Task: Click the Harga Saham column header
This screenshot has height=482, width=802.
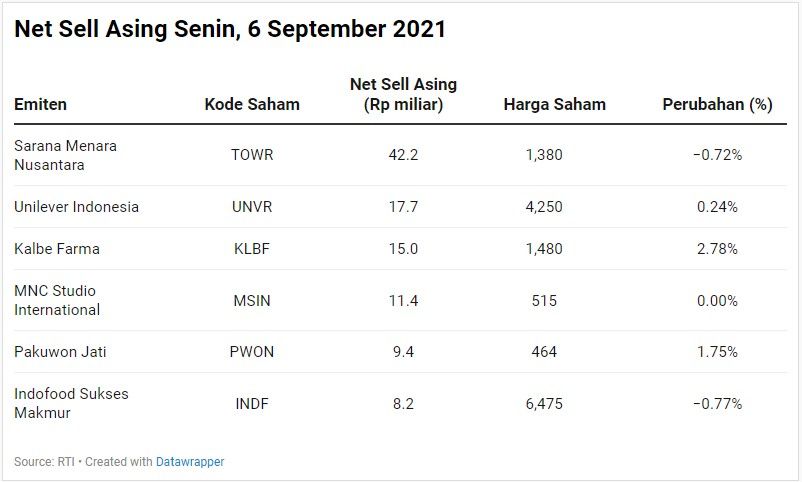Action: click(x=554, y=104)
